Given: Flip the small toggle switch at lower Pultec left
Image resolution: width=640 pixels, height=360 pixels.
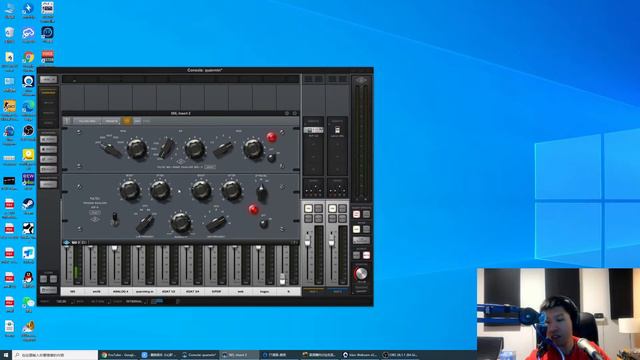Looking at the screenshot, I should [x=116, y=219].
